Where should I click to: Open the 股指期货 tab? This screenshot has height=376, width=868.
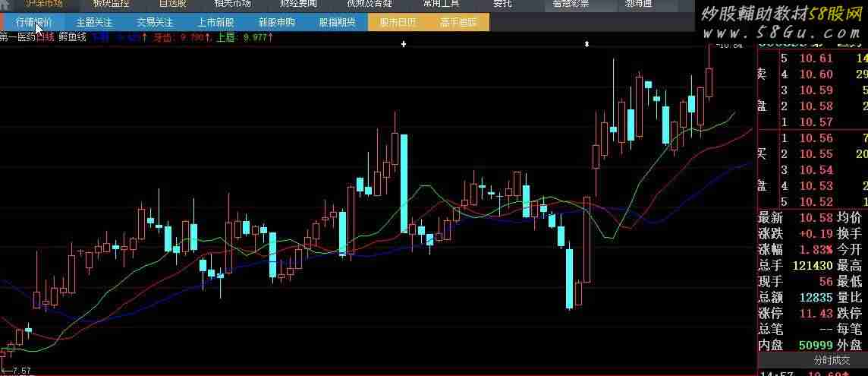click(x=338, y=23)
